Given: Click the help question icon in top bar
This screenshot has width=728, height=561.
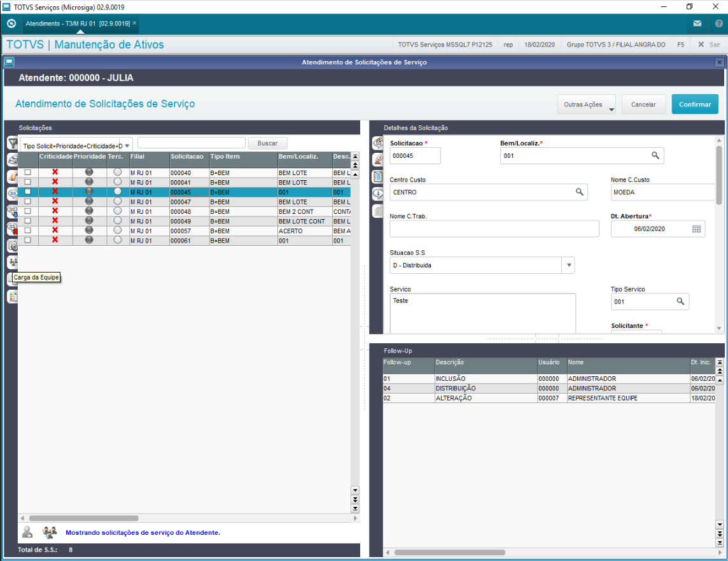Looking at the screenshot, I should point(718,23).
